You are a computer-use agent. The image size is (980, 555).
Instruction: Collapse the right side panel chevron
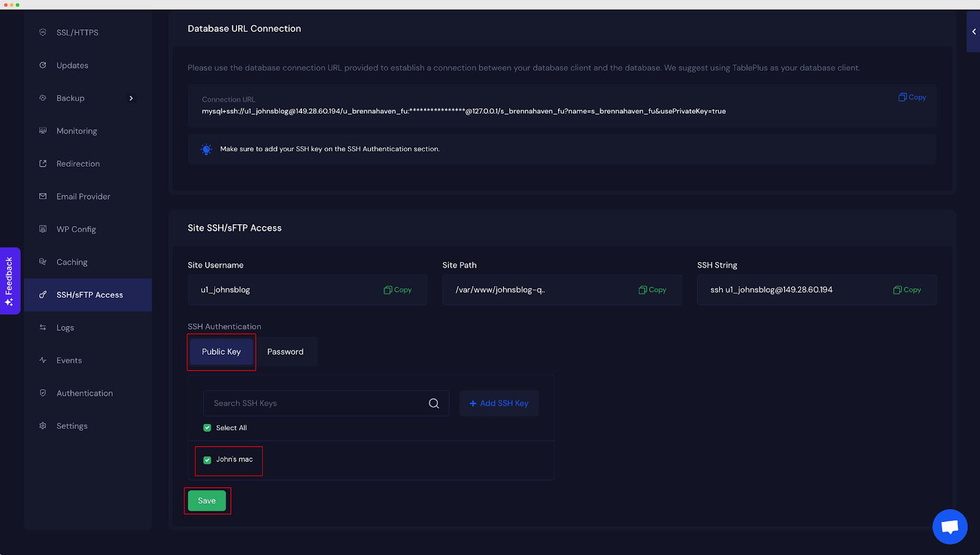click(973, 32)
